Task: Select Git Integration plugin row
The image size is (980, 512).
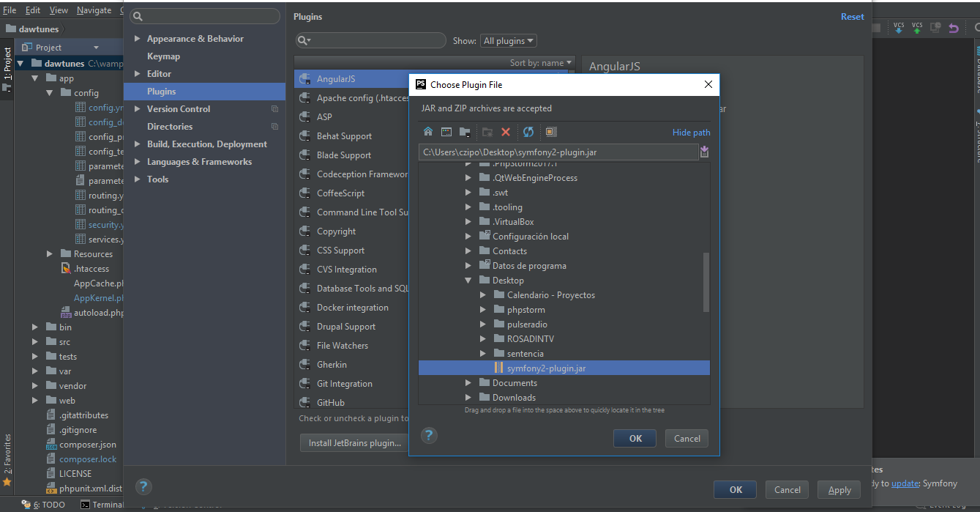Action: click(353, 384)
